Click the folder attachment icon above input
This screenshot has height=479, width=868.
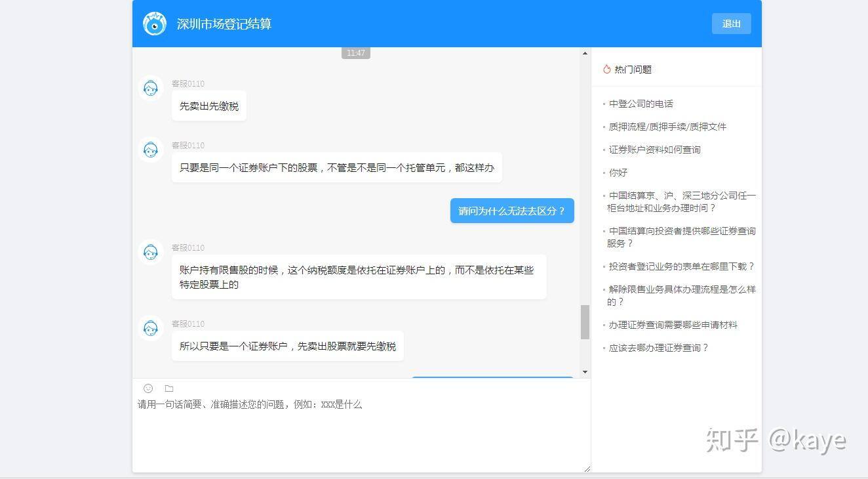[169, 388]
